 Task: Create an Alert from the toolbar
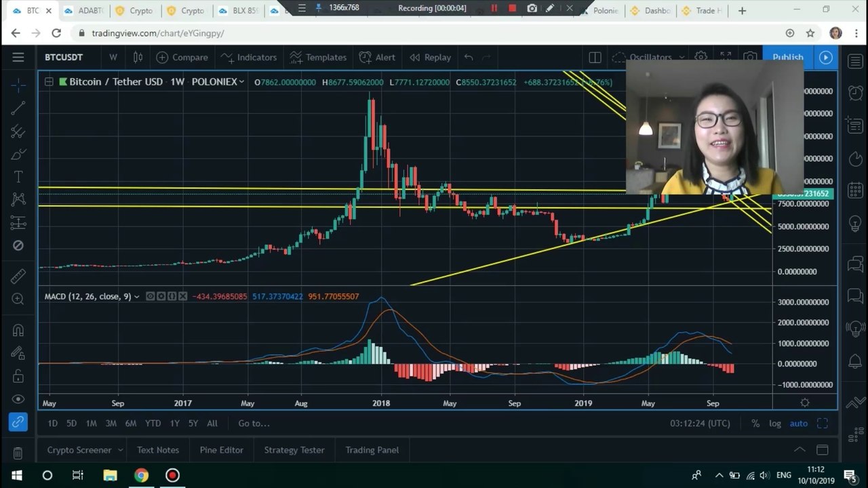click(x=377, y=58)
